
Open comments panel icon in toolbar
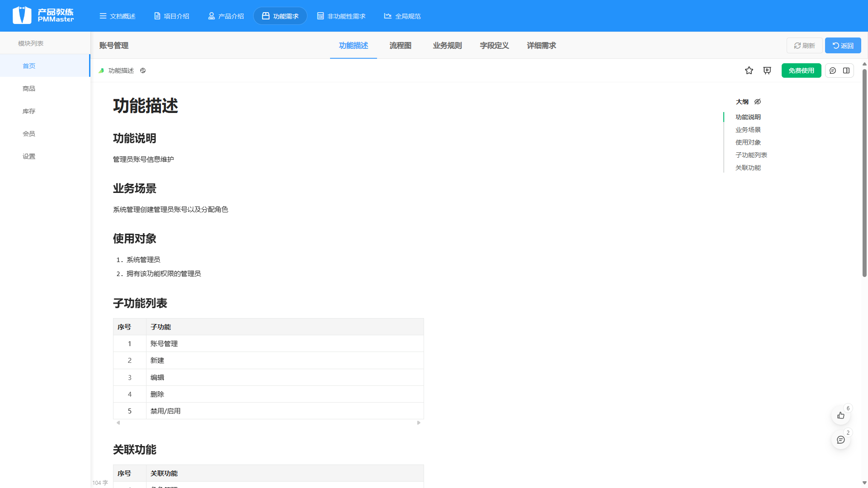(833, 70)
